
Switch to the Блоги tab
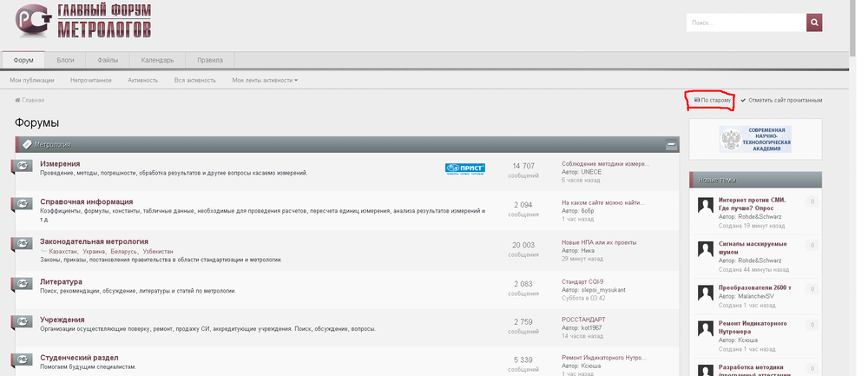pos(65,60)
